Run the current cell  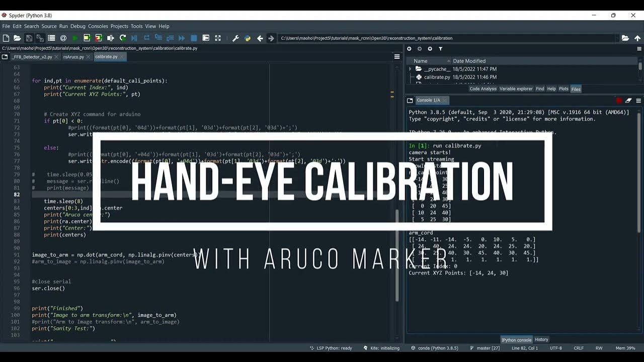click(x=87, y=38)
